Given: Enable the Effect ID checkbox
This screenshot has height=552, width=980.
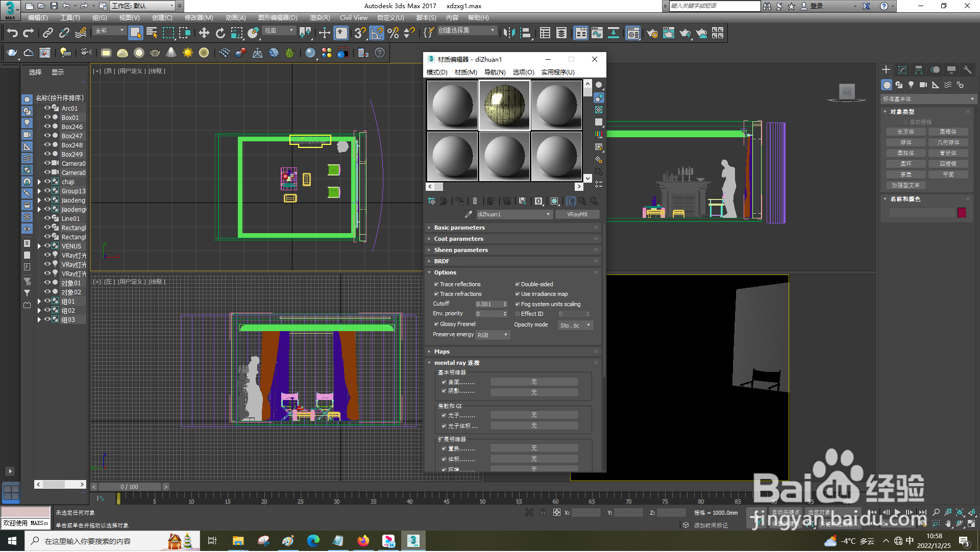Looking at the screenshot, I should click(x=518, y=314).
